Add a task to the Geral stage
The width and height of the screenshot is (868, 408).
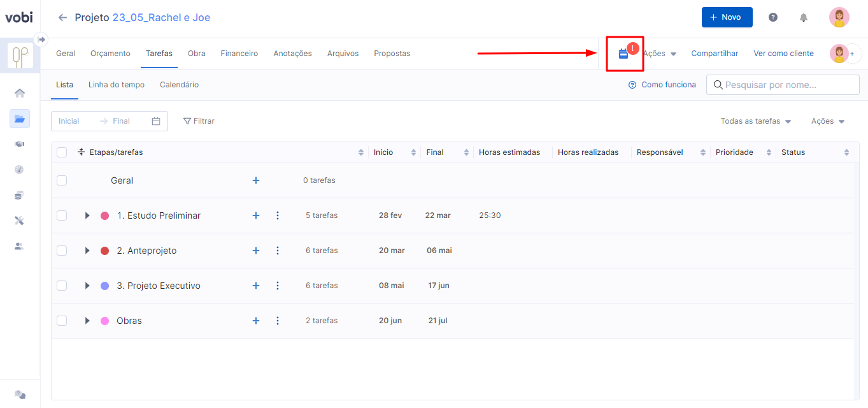[256, 180]
